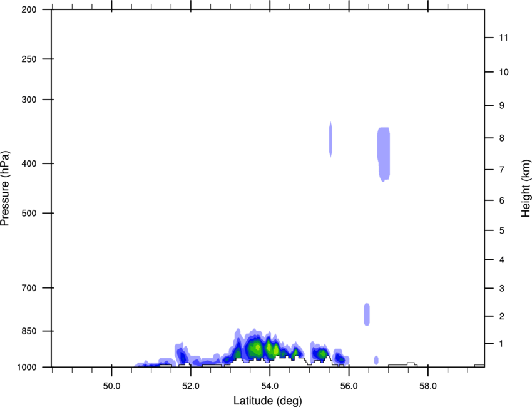Click the 50.0 latitude tick label
532x407 pixels.
click(111, 386)
